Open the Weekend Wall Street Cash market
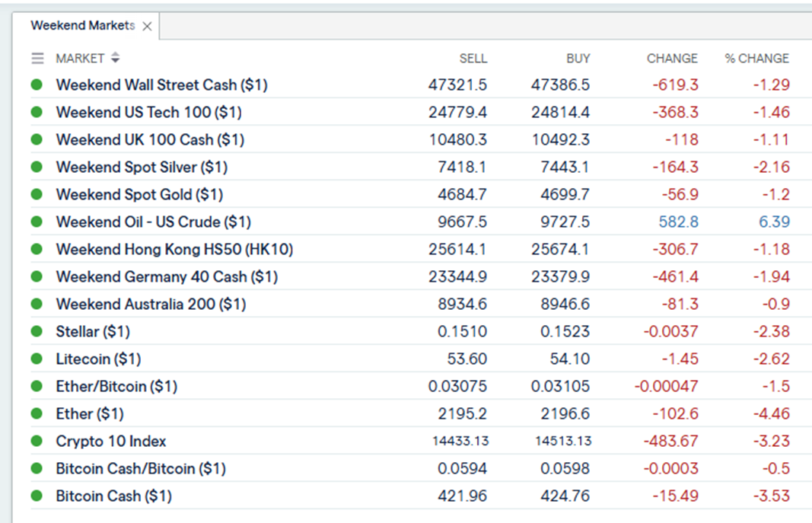The image size is (812, 523). 161,85
